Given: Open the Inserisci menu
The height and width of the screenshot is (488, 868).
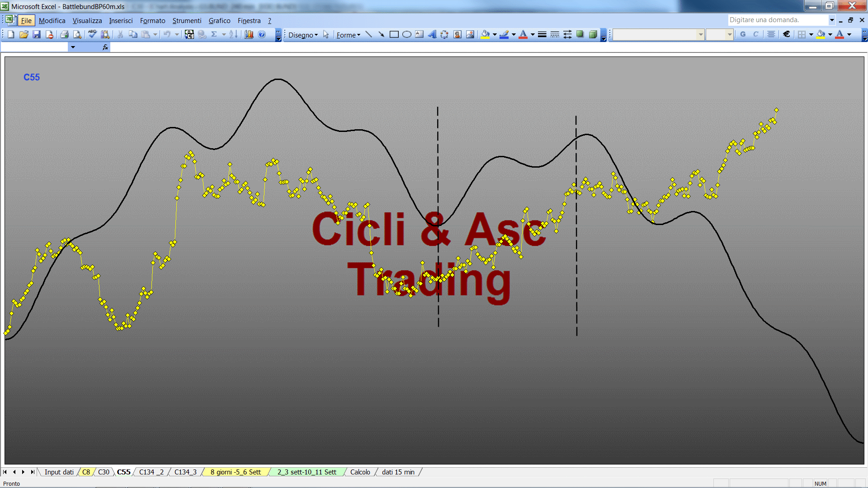Looking at the screenshot, I should tap(121, 21).
